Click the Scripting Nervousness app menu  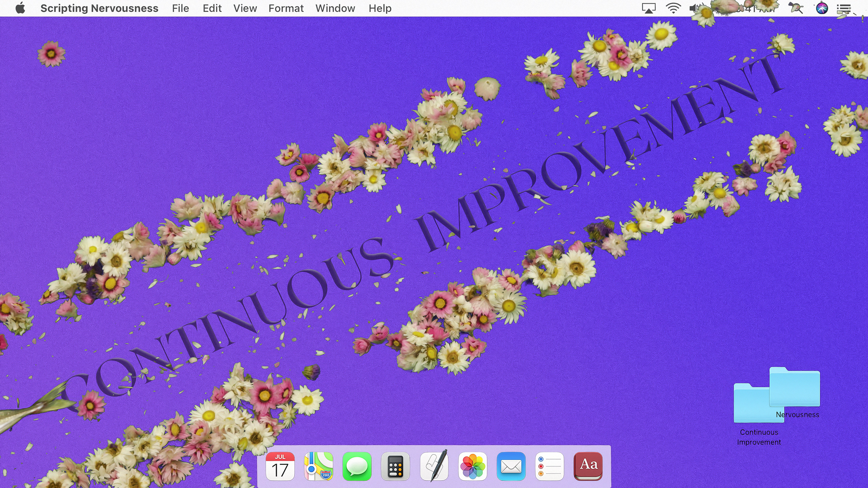pyautogui.click(x=99, y=8)
